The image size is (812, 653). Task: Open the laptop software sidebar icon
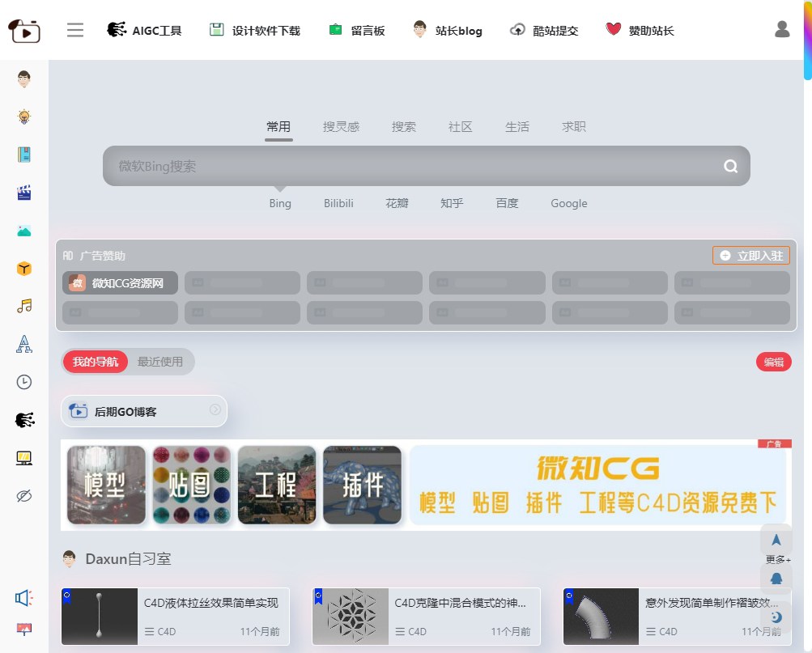(x=23, y=458)
